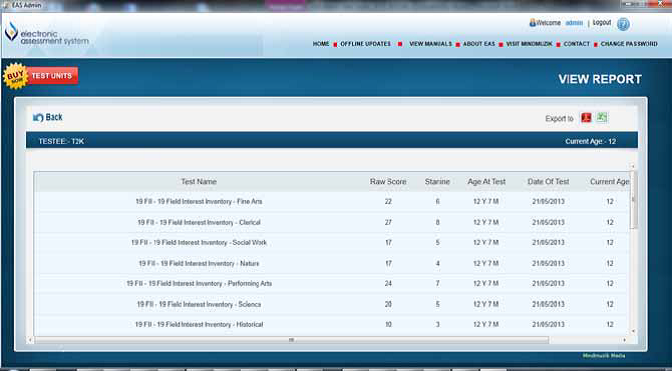672x371 pixels.
Task: Click the Logout link
Action: point(602,22)
